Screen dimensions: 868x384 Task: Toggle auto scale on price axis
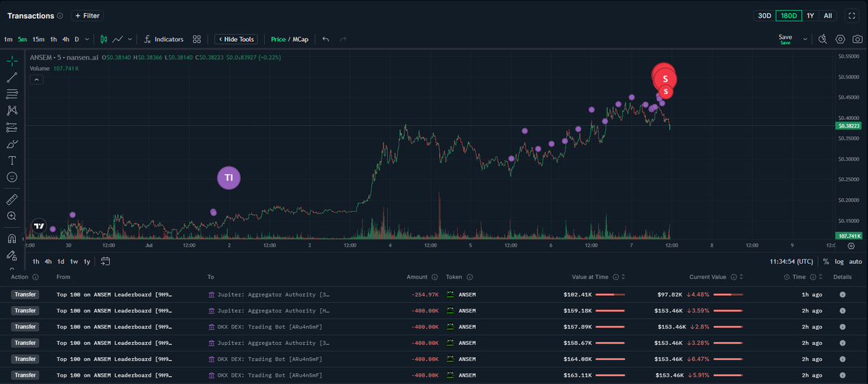coord(855,261)
